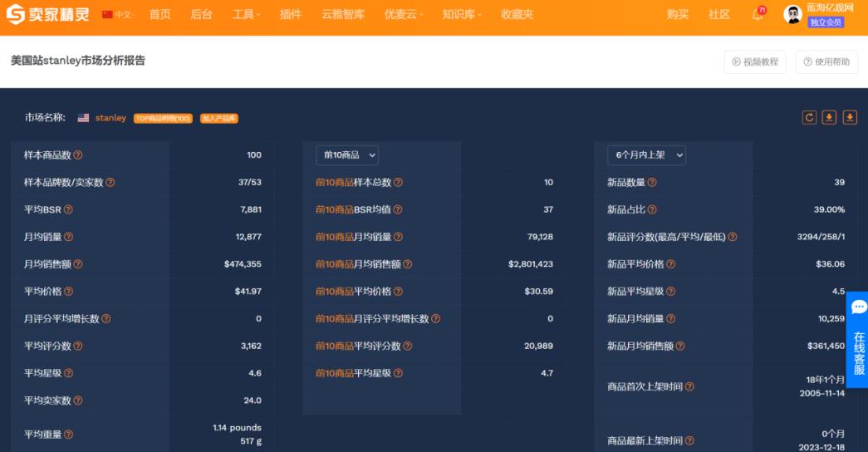This screenshot has height=452, width=868.
Task: Open 后台 from the top navigation
Action: click(x=201, y=14)
